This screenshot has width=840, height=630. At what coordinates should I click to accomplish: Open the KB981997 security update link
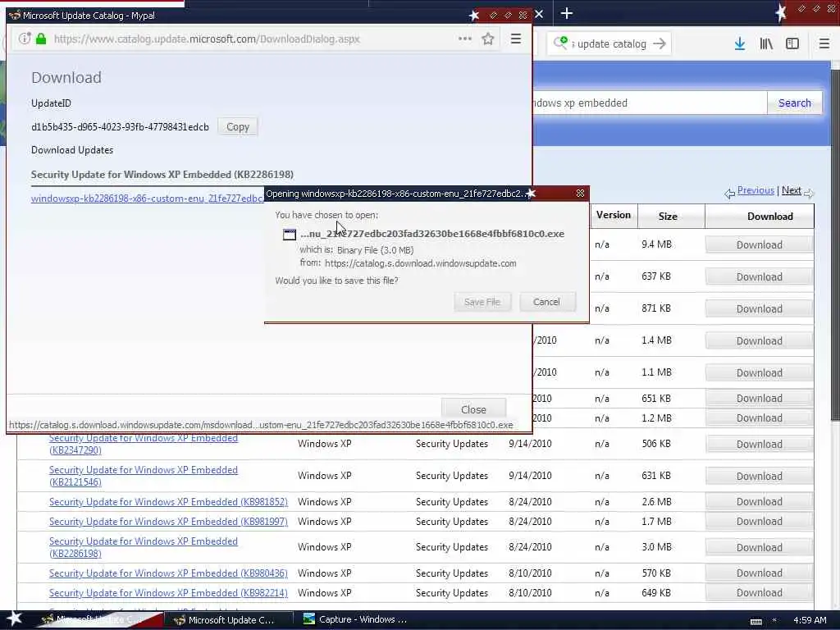(x=168, y=521)
